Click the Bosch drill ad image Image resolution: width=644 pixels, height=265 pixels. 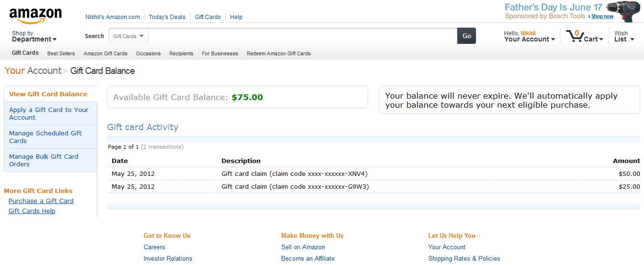(623, 12)
